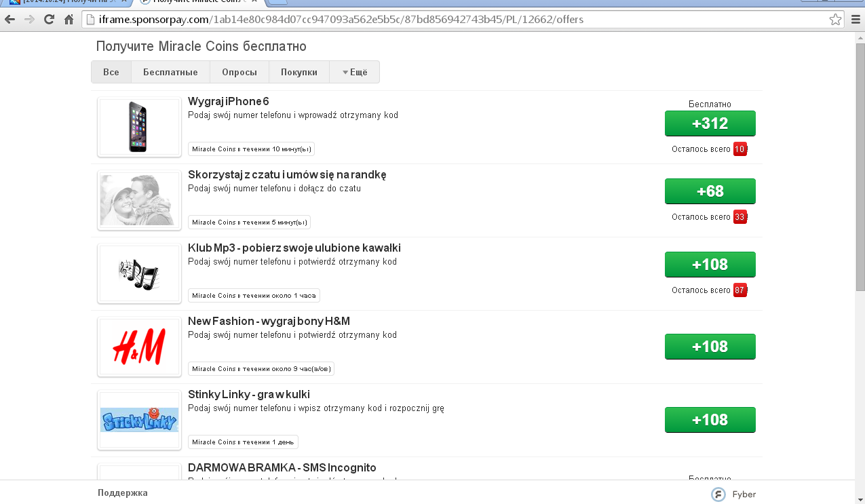Click the Stinky Linky description about rozpocznij grę
Viewport: 865px width, 504px height.
click(316, 408)
